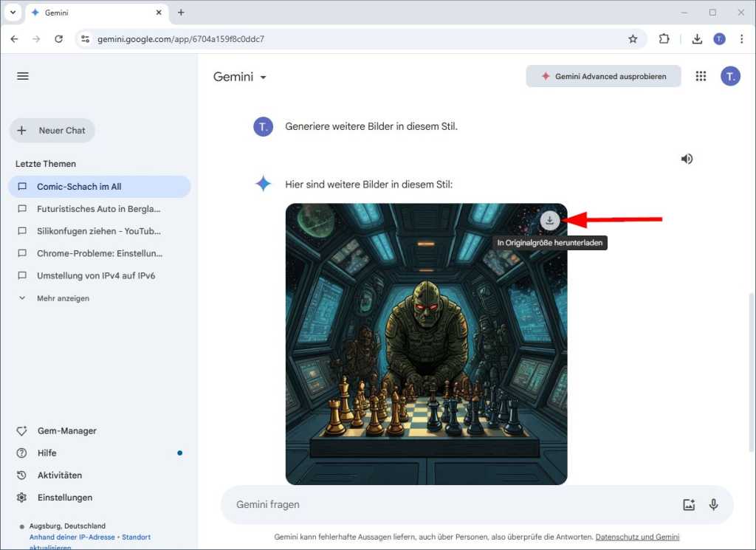Open the account avatar menu
Screen dimensions: 756x550
pos(730,75)
